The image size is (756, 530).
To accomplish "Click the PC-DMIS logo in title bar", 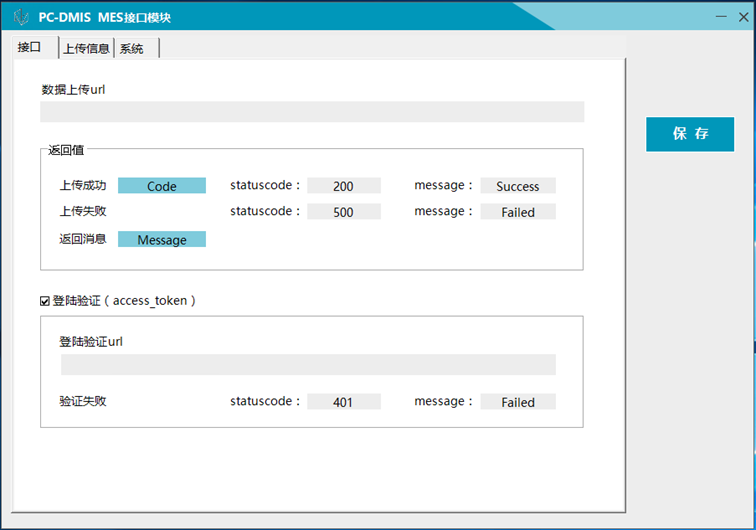I will pyautogui.click(x=21, y=17).
